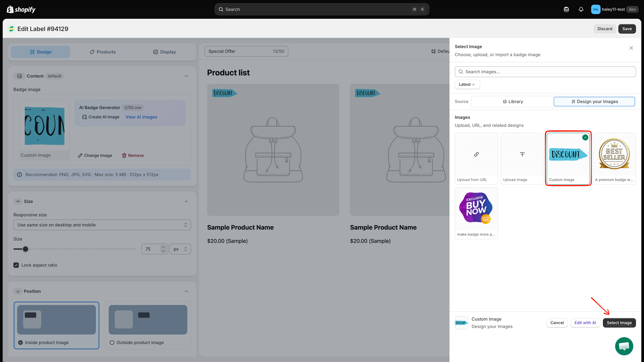
Task: Collapse the Position section
Action: (186, 291)
